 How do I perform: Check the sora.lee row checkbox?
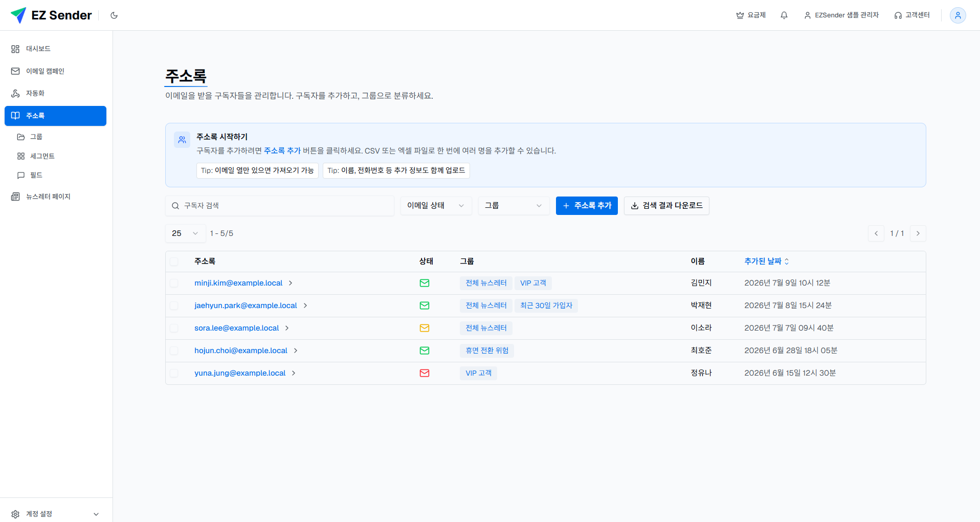coord(174,328)
